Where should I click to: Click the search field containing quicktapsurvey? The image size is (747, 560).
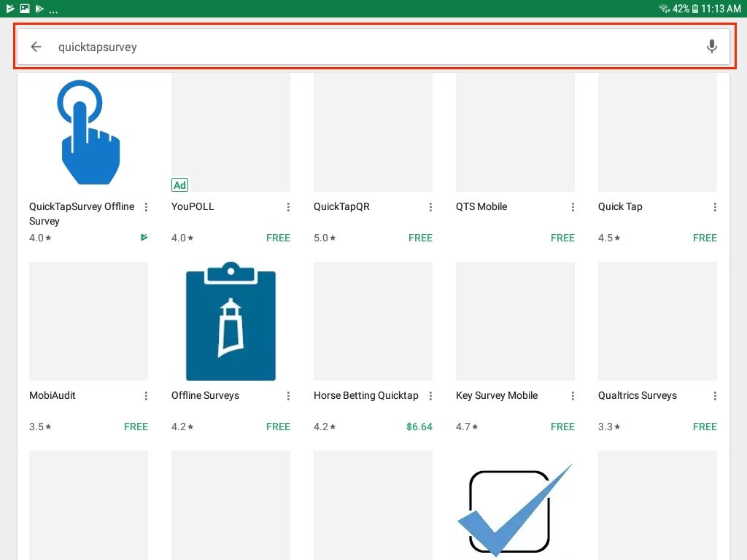373,47
